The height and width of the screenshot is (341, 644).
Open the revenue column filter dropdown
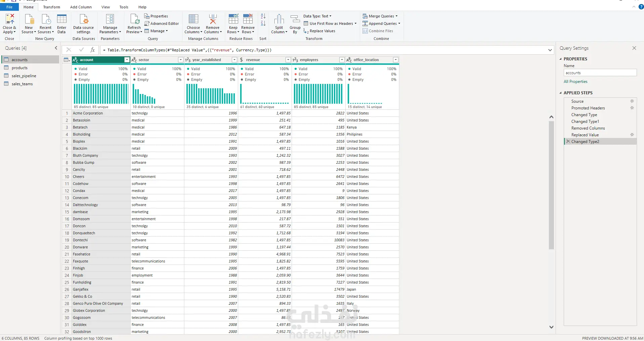tap(288, 60)
